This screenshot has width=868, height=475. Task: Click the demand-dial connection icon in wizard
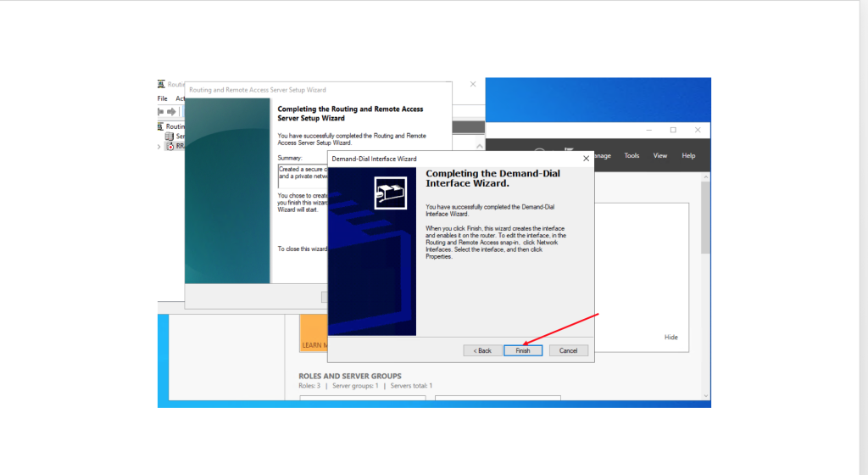tap(390, 193)
